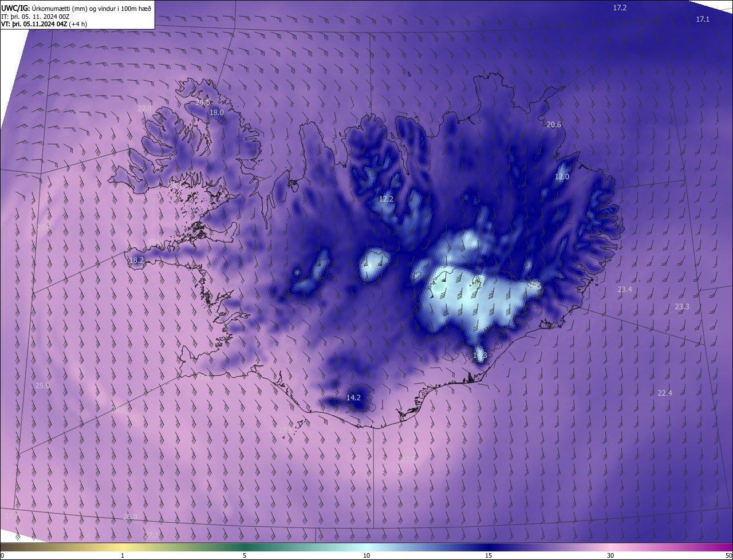Viewport: 733px width, 560px height.
Task: Click the 12.0 value label on the map
Action: click(562, 177)
